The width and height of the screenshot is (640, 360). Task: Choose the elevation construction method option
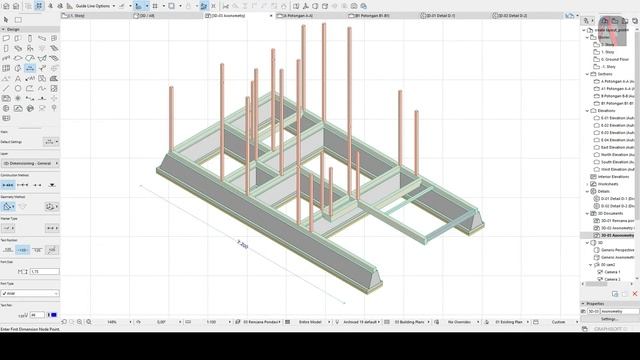point(52,185)
